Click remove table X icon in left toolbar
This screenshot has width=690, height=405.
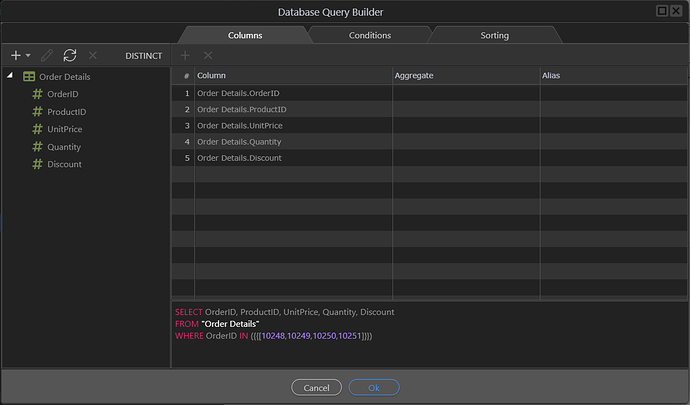pos(93,56)
